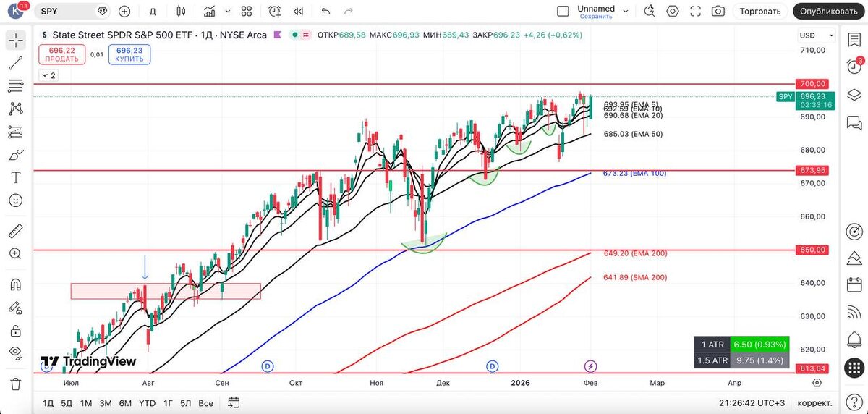Screen dimensions: 868x414
Task: Select the text annotation tool
Action: tap(16, 177)
